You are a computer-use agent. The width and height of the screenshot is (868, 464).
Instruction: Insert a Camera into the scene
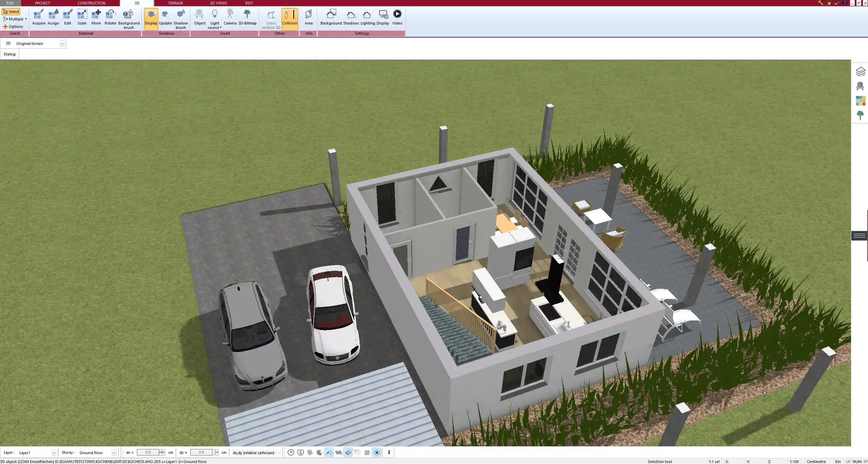(230, 18)
